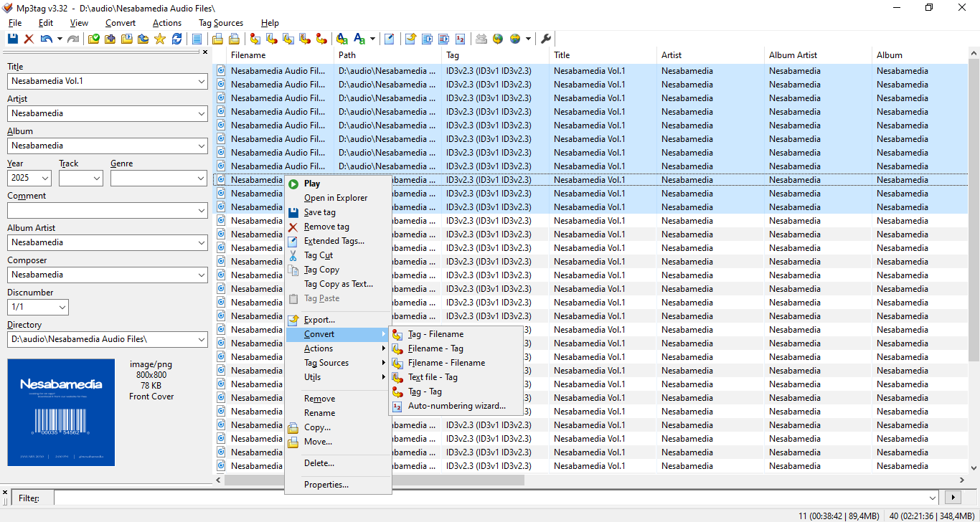Screen dimensions: 980x522
Task: Select 'Auto-numbering wizard...' from the submenu
Action: click(456, 406)
